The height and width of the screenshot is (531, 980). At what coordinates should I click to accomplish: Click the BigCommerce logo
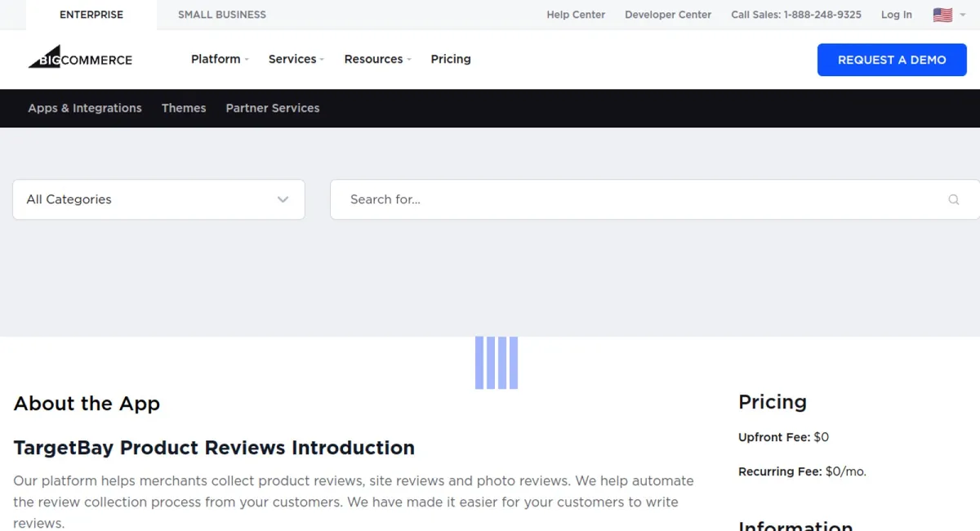click(80, 59)
